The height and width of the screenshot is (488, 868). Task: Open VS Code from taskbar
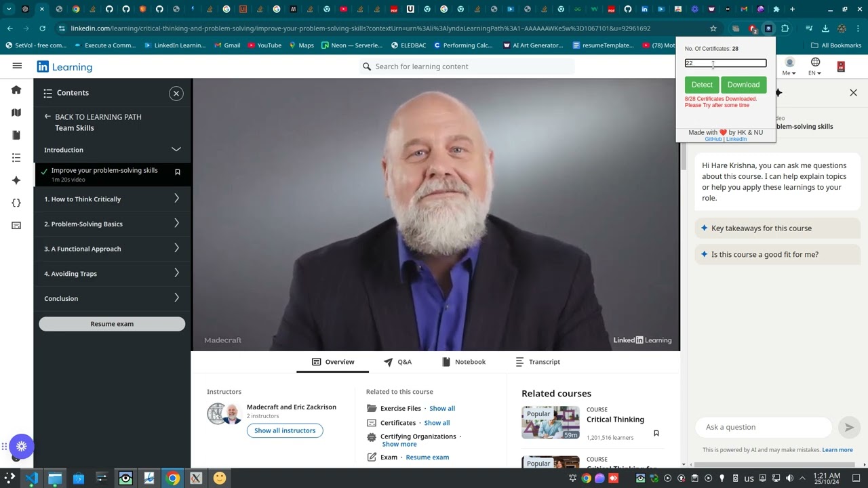[x=32, y=479]
